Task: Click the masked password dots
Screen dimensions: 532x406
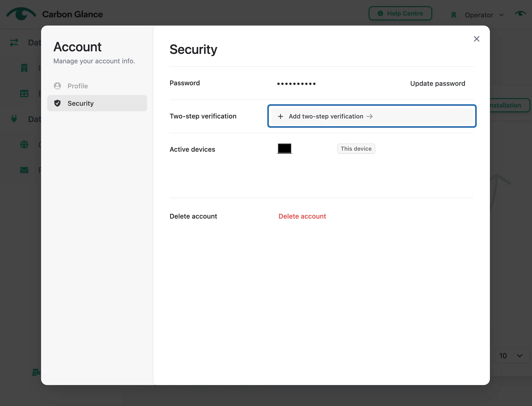Action: click(296, 84)
